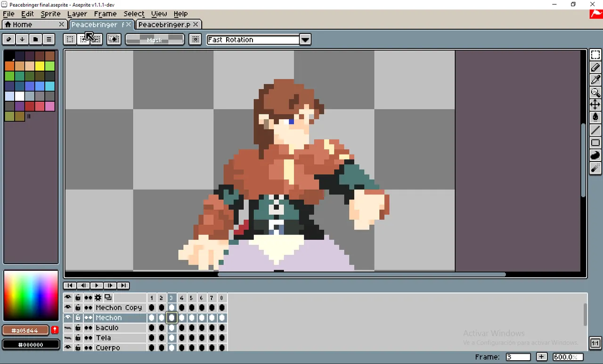Go to previous frame button
Screen dimensions: 603x364
pyautogui.click(x=83, y=285)
